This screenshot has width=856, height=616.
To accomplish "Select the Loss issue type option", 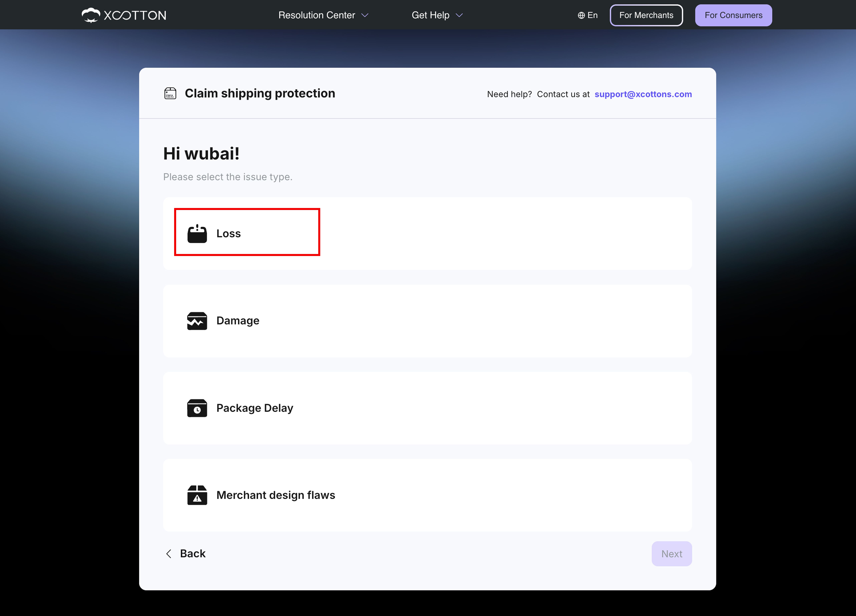I will tap(427, 233).
